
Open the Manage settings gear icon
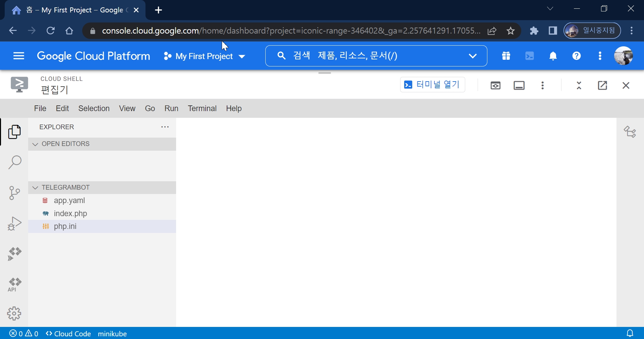pos(14,313)
